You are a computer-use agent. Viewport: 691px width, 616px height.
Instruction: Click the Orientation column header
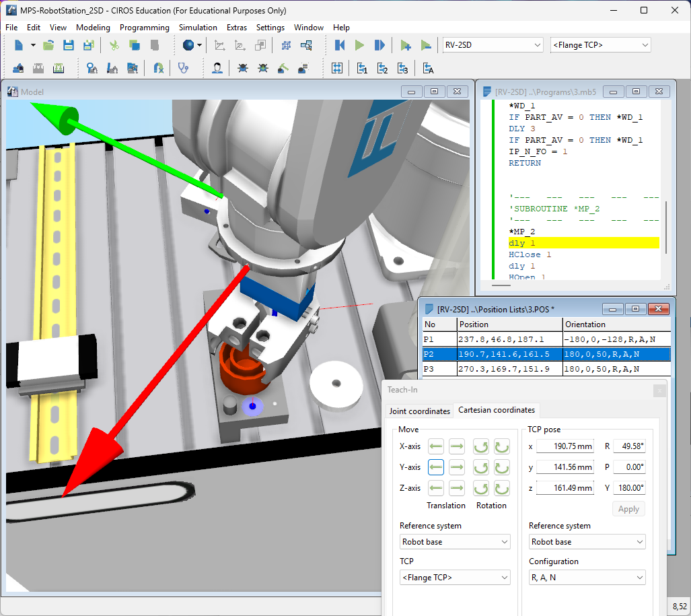616,324
